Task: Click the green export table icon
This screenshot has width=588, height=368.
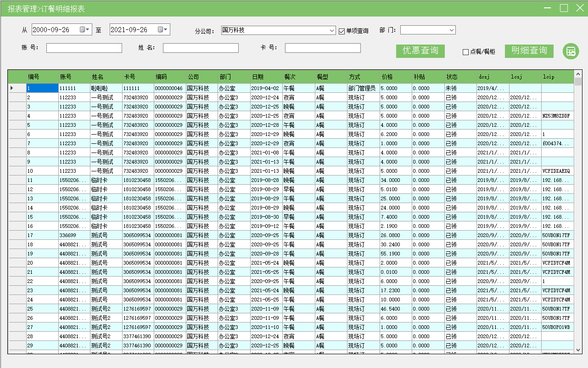Action: tap(571, 51)
